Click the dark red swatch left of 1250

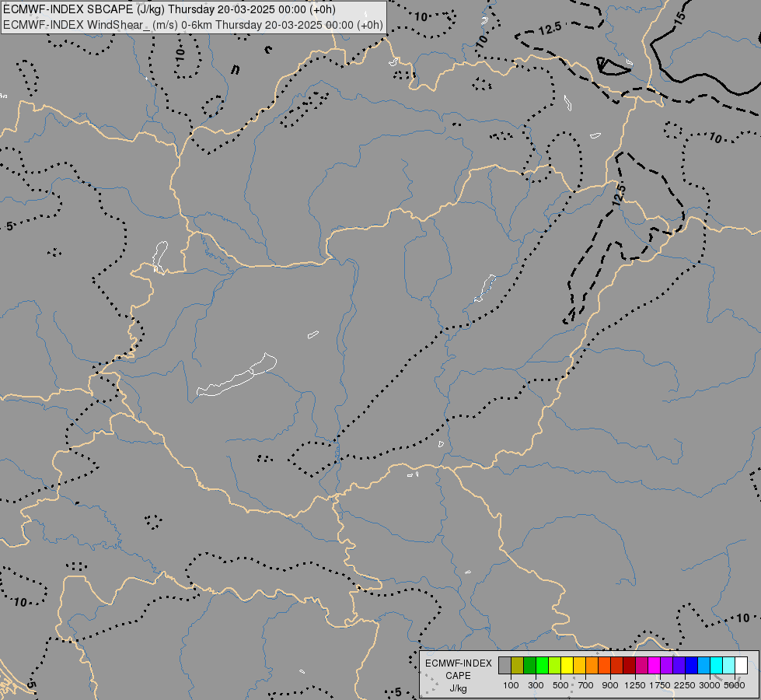(x=630, y=666)
